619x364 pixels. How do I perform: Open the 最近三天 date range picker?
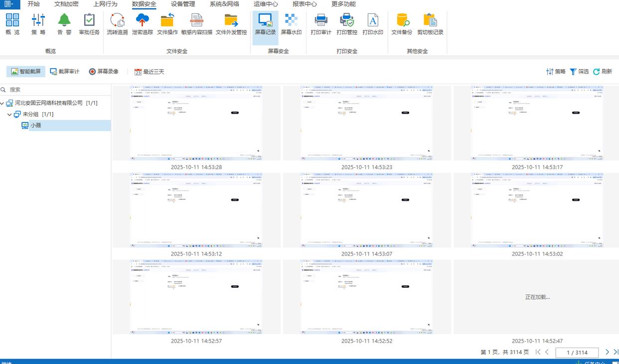click(x=150, y=72)
